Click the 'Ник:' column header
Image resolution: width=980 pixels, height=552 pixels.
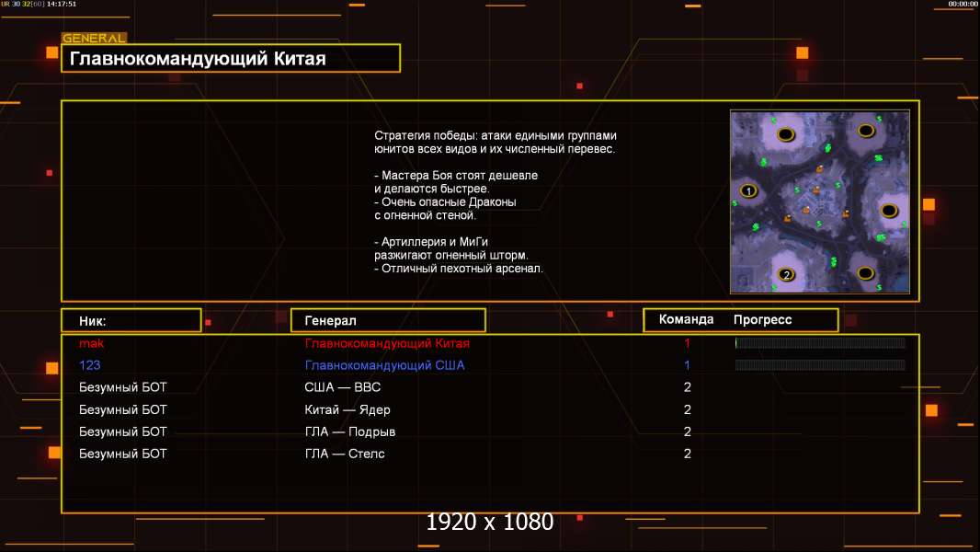(131, 321)
